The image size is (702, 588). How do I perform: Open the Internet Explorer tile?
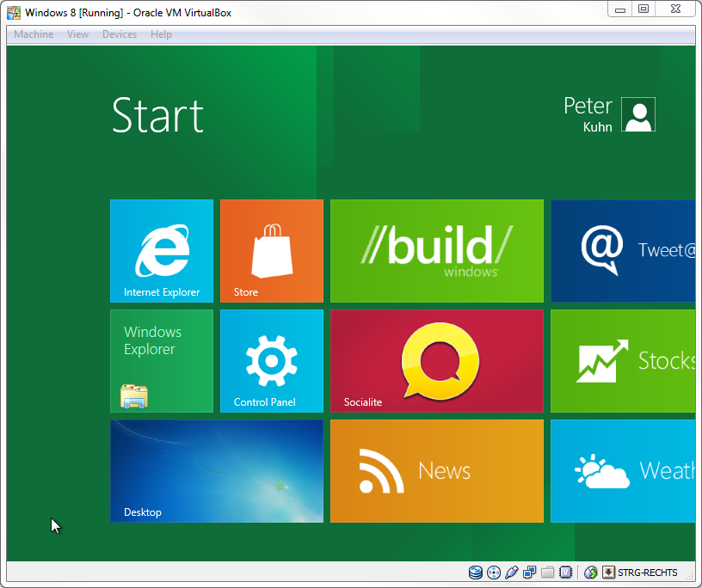(x=162, y=251)
